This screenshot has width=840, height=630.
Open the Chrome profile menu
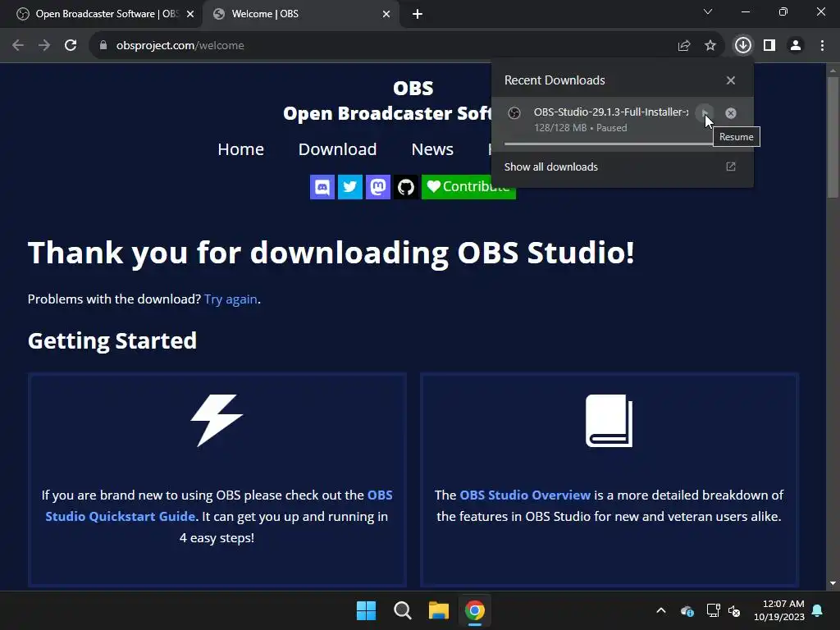pos(796,46)
